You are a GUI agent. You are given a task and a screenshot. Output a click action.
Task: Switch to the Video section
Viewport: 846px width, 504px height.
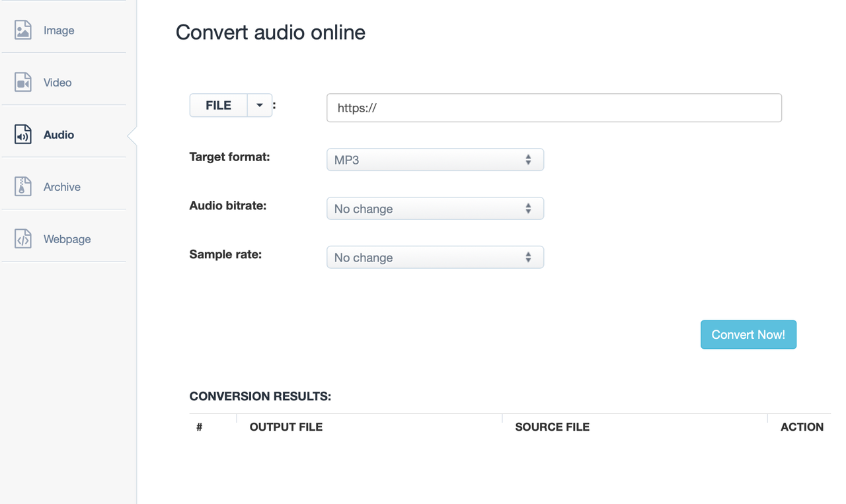click(58, 82)
